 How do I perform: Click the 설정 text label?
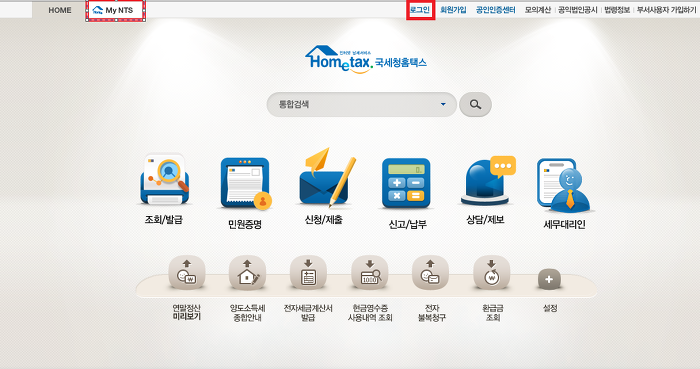[x=550, y=308]
